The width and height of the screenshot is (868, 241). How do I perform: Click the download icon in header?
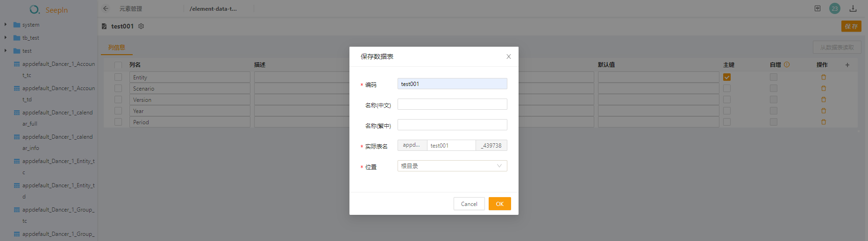(853, 8)
